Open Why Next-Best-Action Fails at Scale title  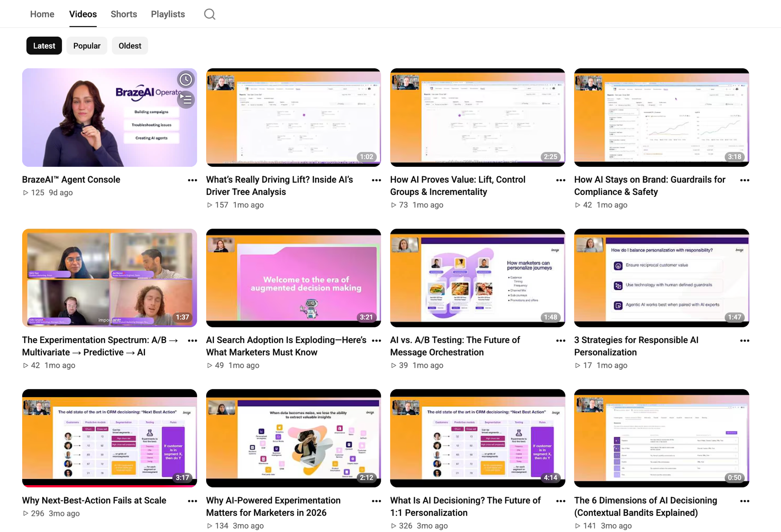(94, 500)
